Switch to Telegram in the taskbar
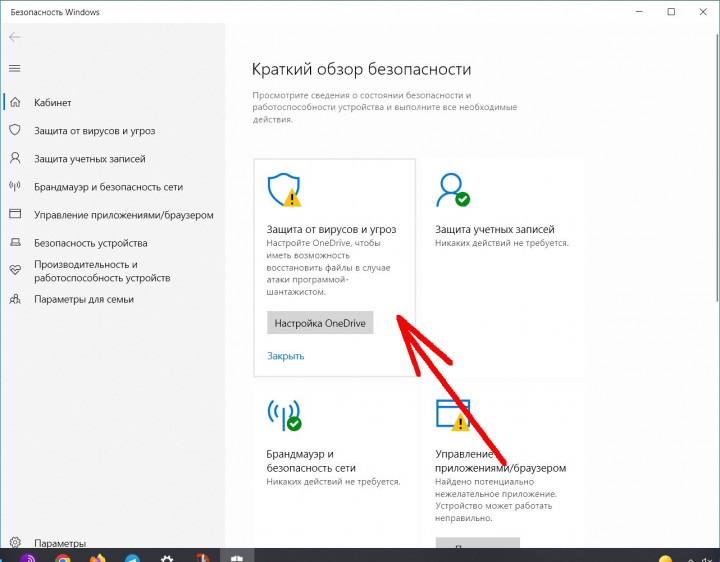The image size is (720, 562). pos(131,555)
